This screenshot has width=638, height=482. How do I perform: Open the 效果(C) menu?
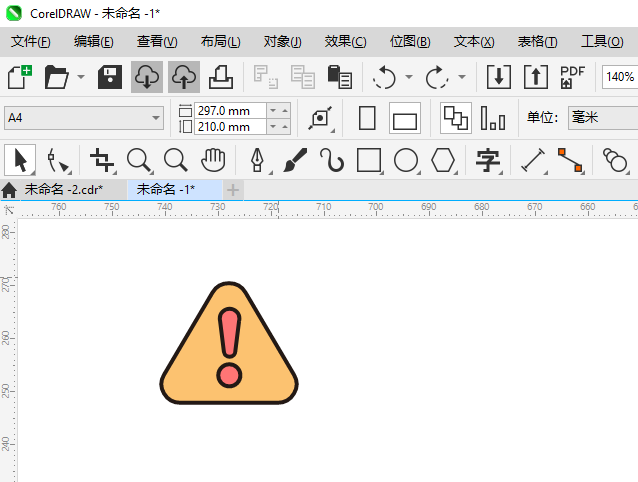tap(345, 41)
